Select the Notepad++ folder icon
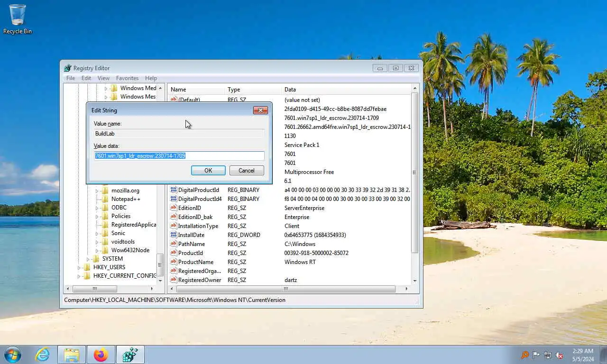 pos(105,199)
